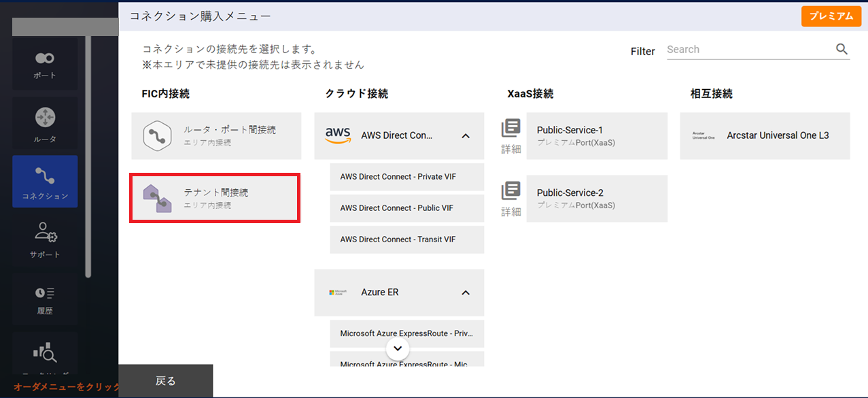Viewport: 868px width, 398px height.
Task: Click the Port icon in sidebar
Action: click(x=45, y=65)
